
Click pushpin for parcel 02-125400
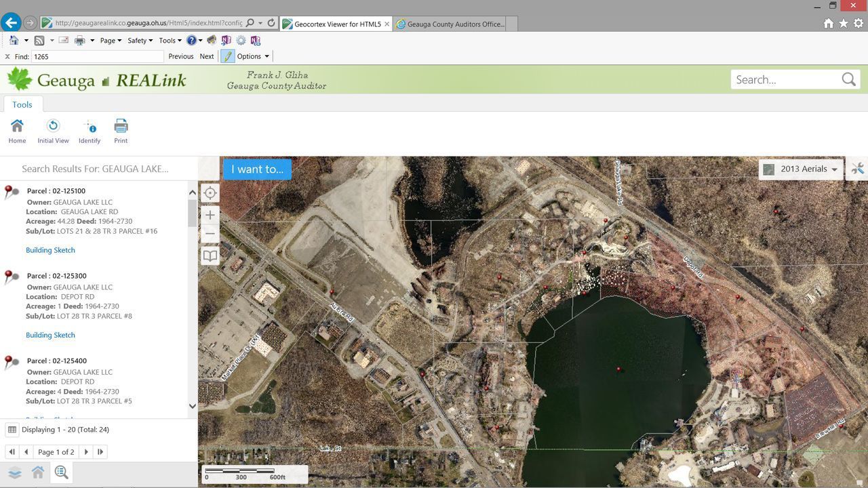pos(12,362)
